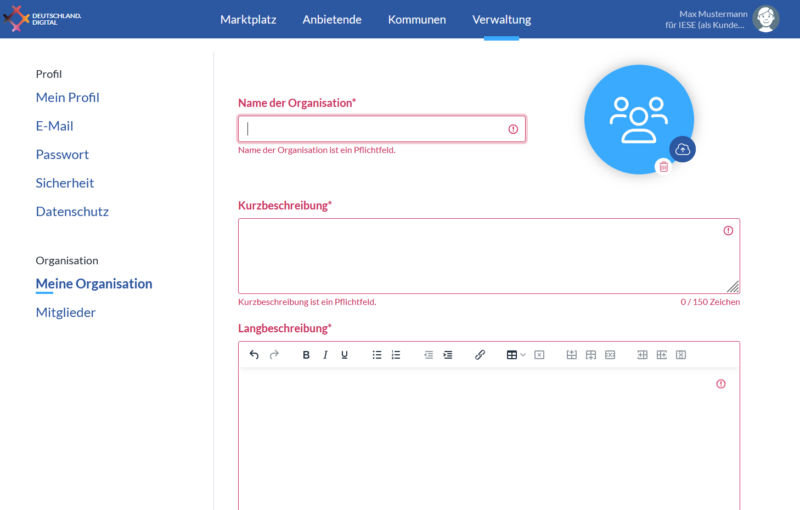This screenshot has width=800, height=510.
Task: Toggle italic formatting
Action: click(325, 355)
